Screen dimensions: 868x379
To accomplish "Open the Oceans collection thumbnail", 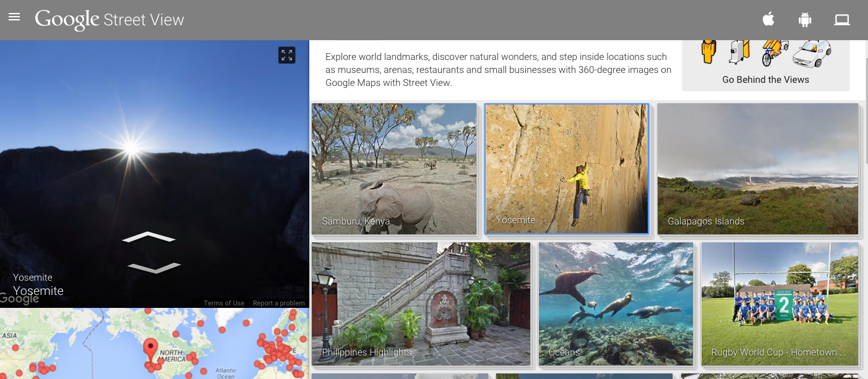I will tap(616, 304).
